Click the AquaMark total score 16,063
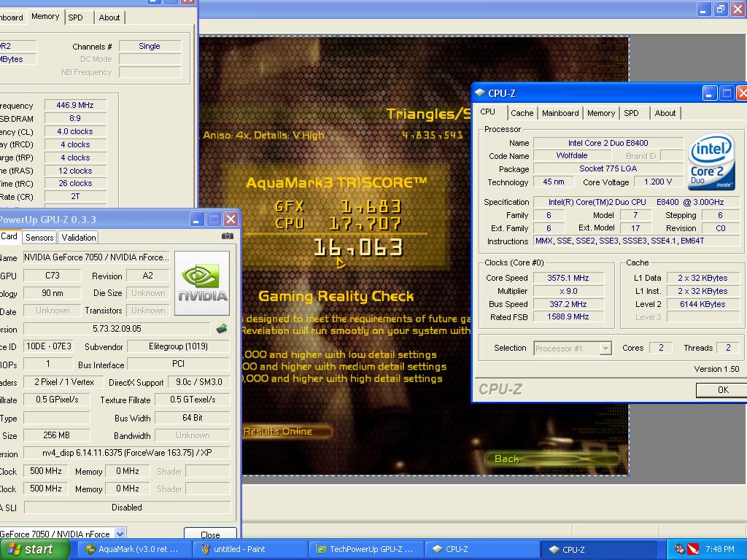 point(358,247)
